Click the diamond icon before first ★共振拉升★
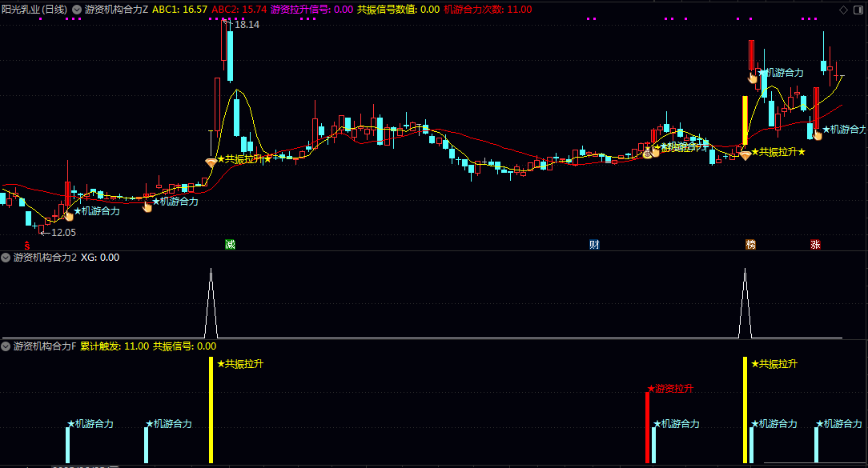 point(211,162)
